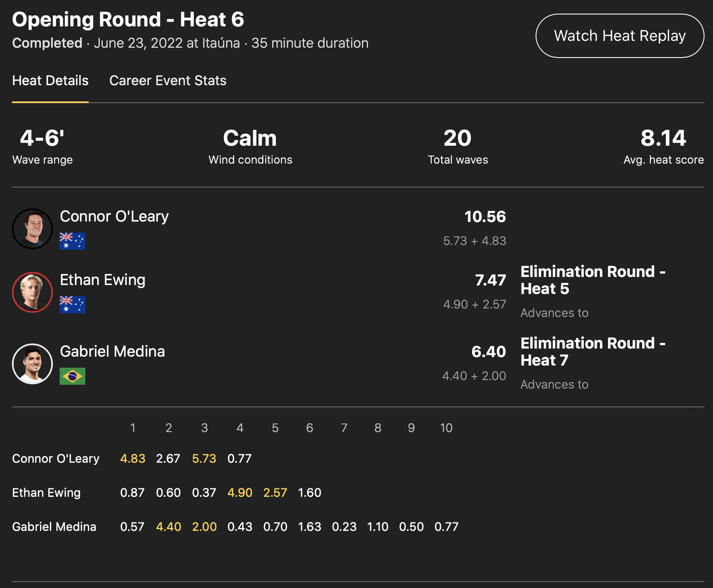Screen dimensions: 713x588
Task: Go to Elimination Round - Heat 5
Action: coord(593,280)
